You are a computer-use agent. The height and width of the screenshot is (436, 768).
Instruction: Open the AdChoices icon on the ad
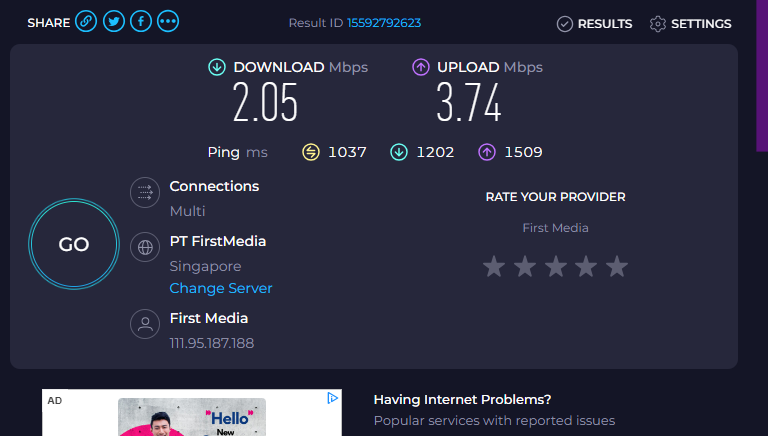click(333, 398)
